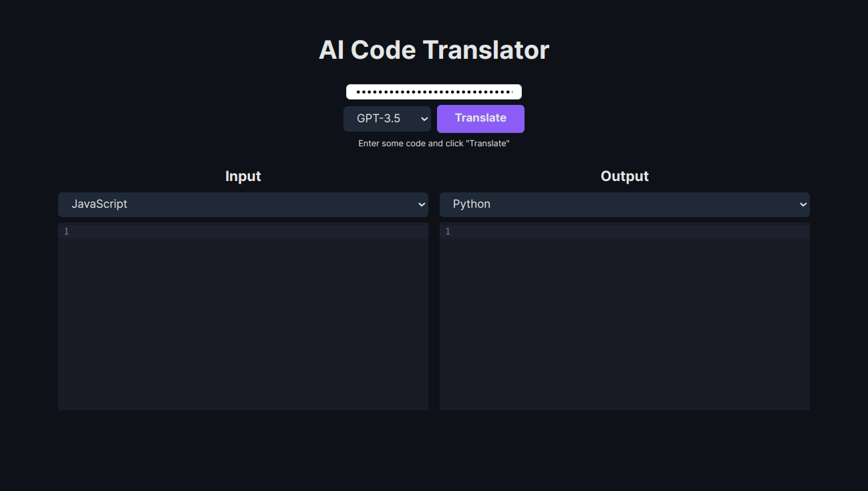The image size is (868, 491).
Task: Click the Translate button
Action: click(x=480, y=118)
